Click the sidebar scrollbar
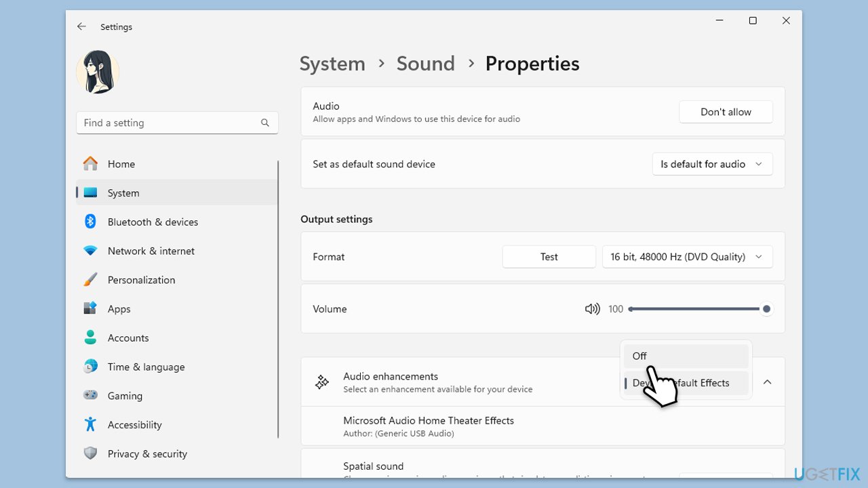The width and height of the screenshot is (868, 488). coord(279,298)
